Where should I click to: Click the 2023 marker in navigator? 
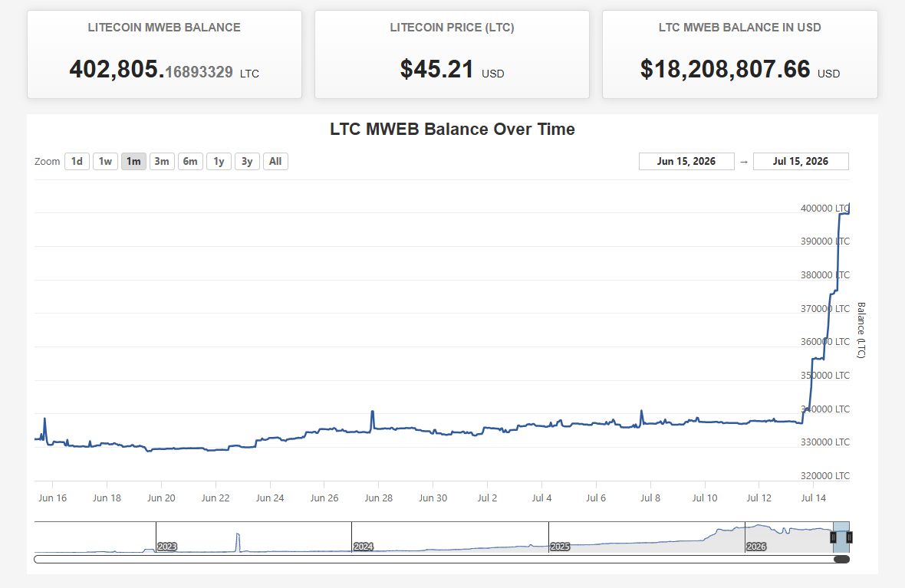tap(167, 547)
